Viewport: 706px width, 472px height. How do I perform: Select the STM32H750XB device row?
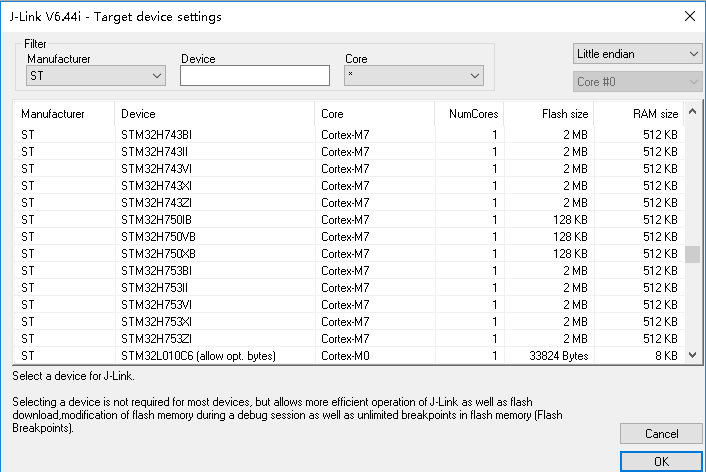coord(349,254)
